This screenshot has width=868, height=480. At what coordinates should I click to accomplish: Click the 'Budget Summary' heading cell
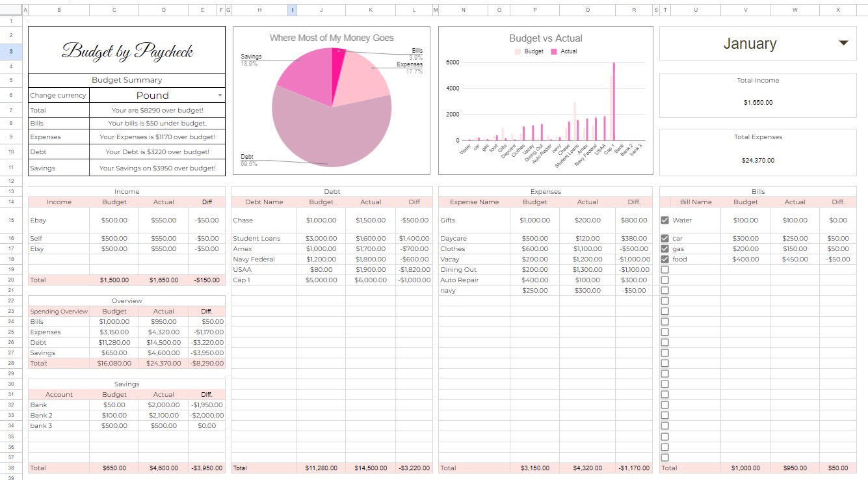(x=127, y=80)
